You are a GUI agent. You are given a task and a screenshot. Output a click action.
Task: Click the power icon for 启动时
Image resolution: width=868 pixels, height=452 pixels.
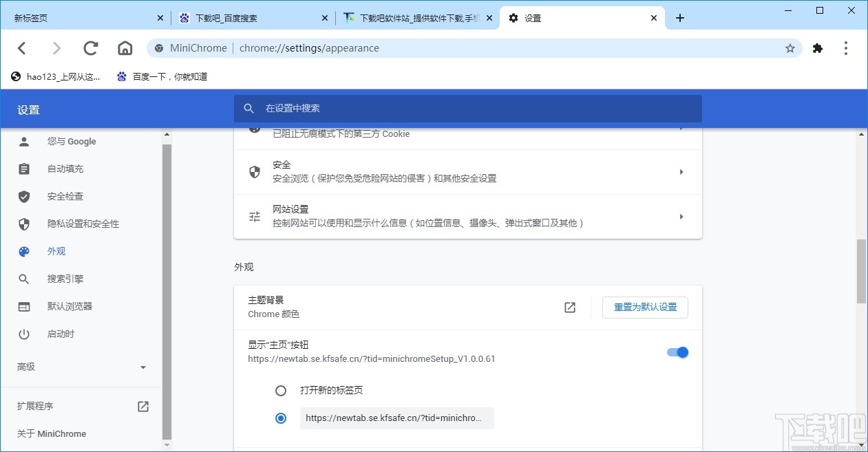[x=24, y=334]
